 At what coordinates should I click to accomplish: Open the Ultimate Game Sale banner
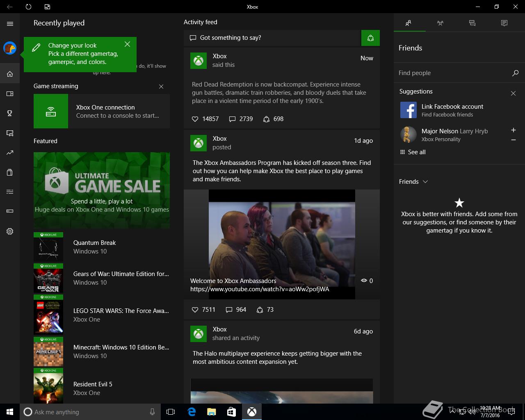coord(102,190)
